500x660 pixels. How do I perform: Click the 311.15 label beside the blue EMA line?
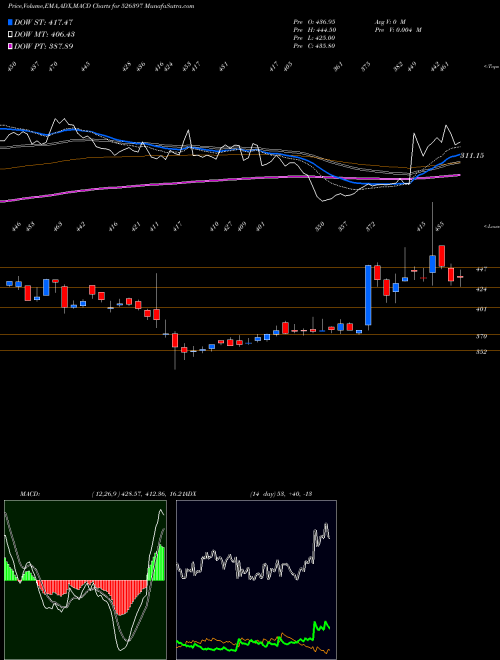tap(472, 156)
